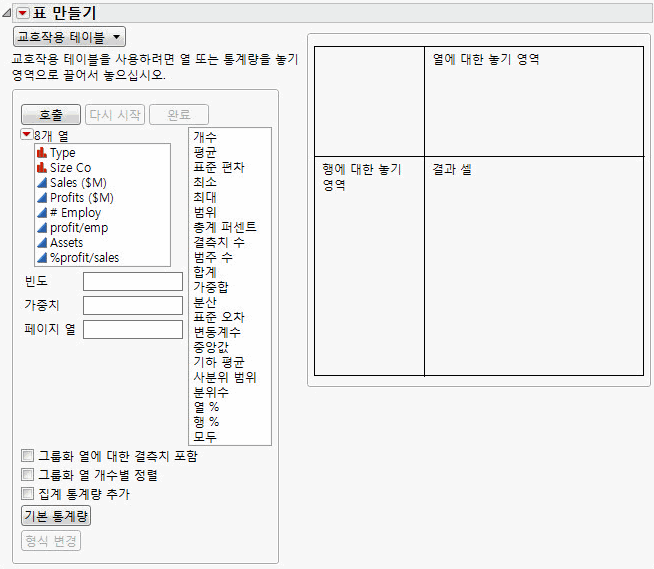Select the 기하 평균 statistic
This screenshot has width=654, height=569.
[219, 362]
